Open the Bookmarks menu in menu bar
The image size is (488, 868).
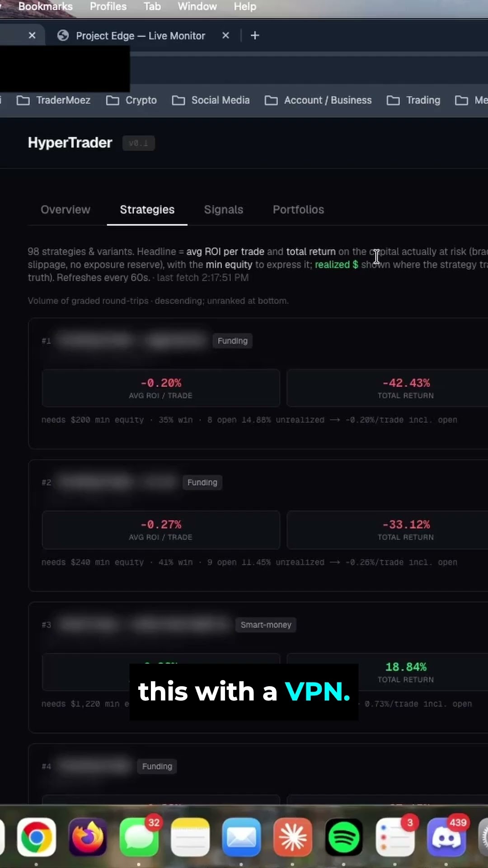(45, 6)
